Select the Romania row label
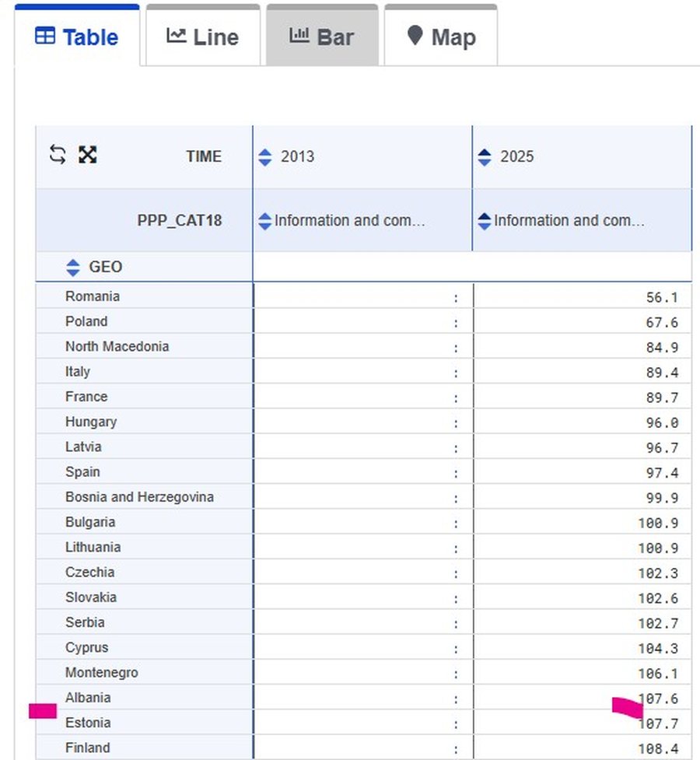 click(x=92, y=296)
